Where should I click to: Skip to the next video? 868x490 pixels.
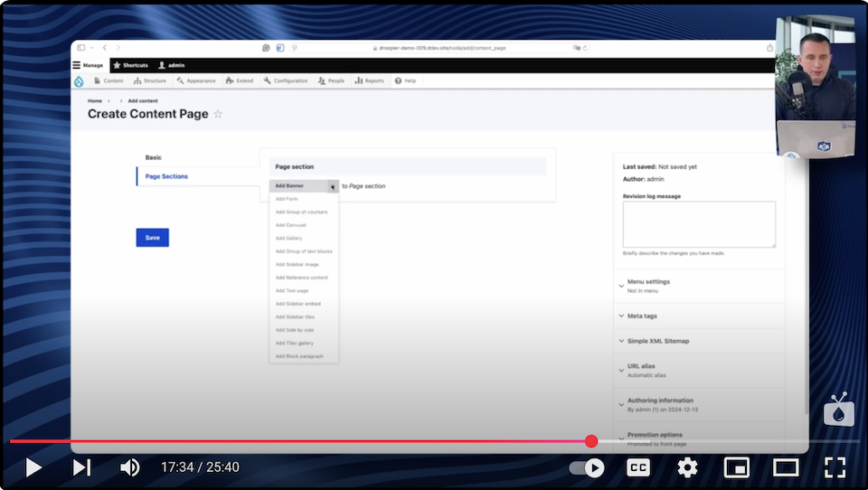coord(81,468)
